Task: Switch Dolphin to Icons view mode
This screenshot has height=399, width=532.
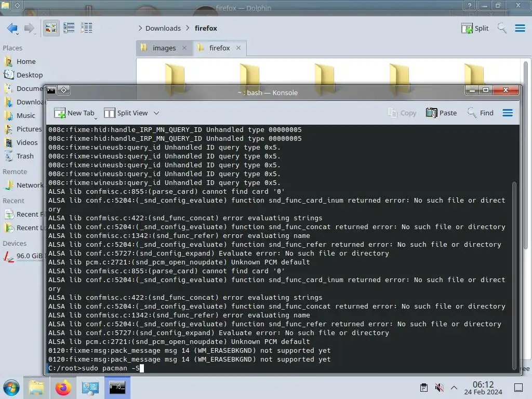Action: 51,28
